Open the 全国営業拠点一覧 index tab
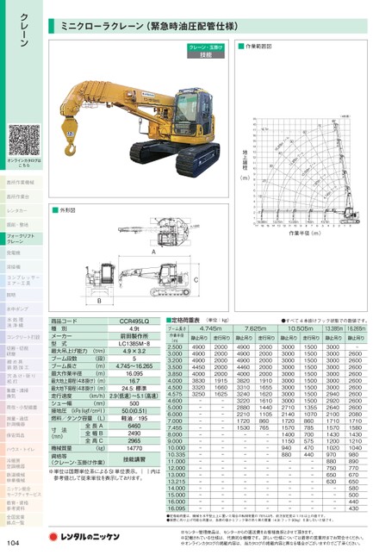 [22, 520]
